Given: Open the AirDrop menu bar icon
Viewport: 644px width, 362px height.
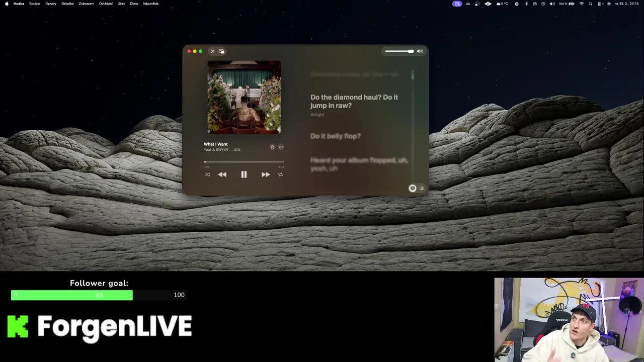Looking at the screenshot, I should [x=535, y=4].
